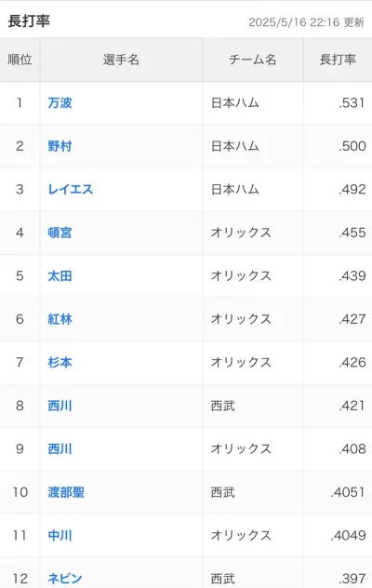The image size is (372, 588).
Task: Click the .4051 value for 渡部聖
Action: [348, 492]
